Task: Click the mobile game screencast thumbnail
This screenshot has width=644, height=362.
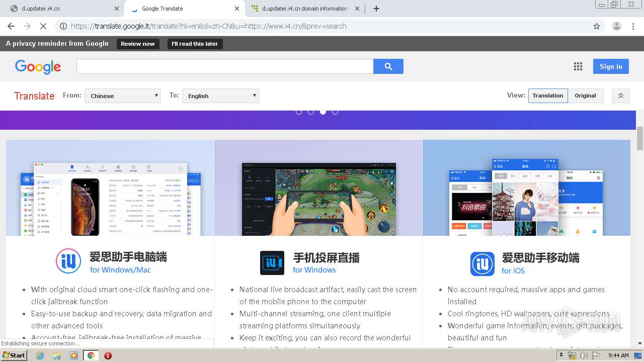Action: (318, 188)
